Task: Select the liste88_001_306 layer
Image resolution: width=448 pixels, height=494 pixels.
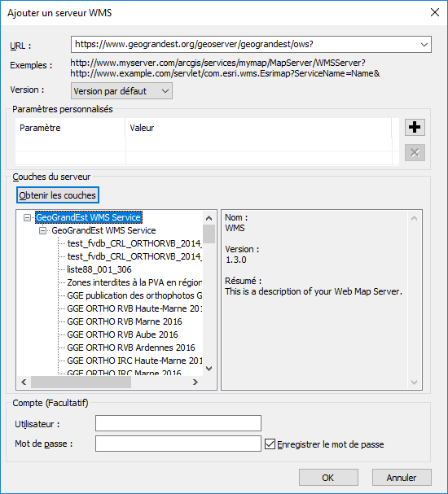Action: 99,269
